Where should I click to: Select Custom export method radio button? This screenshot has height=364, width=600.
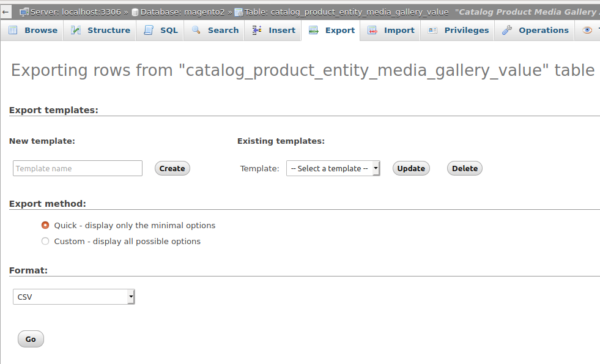(x=45, y=241)
